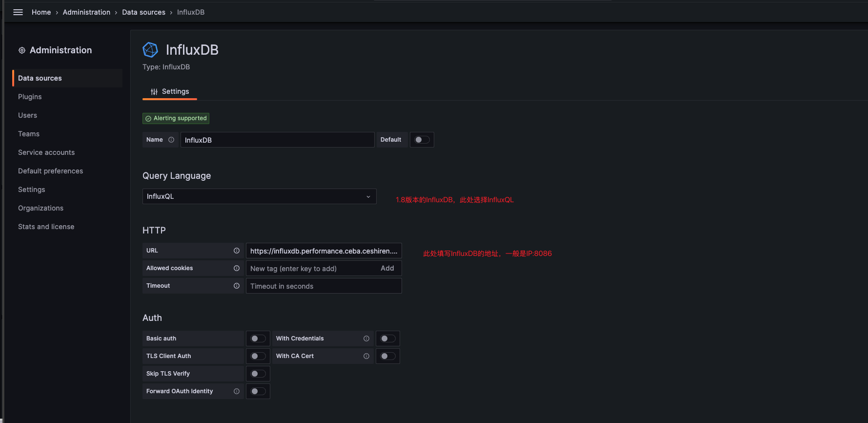Open Organizations in the sidebar

click(x=40, y=208)
